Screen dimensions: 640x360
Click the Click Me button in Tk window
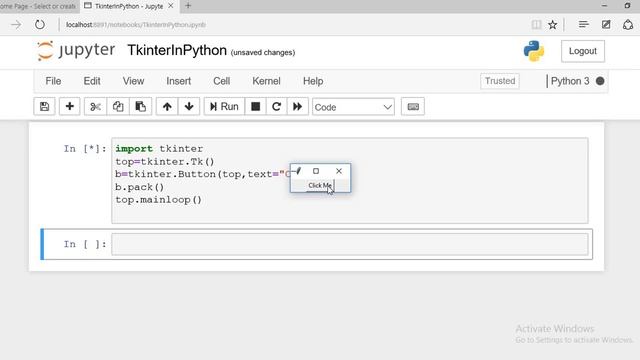pos(320,186)
